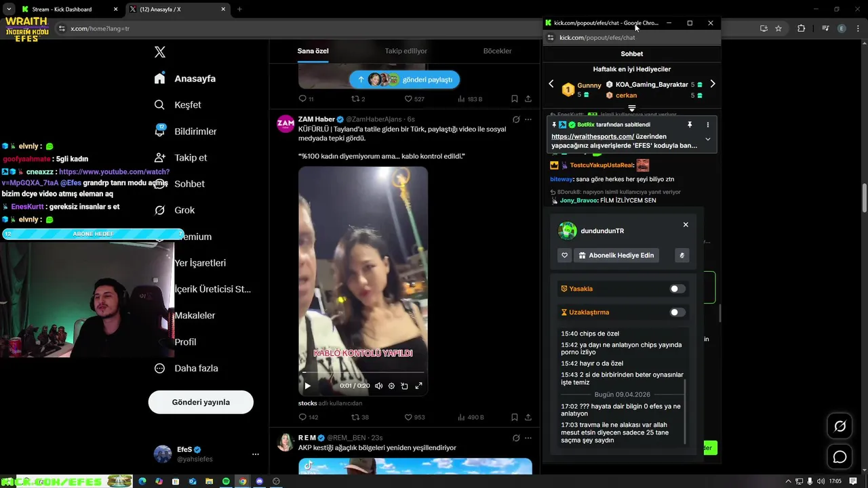
Task: Click the video progress bar
Action: tap(363, 372)
